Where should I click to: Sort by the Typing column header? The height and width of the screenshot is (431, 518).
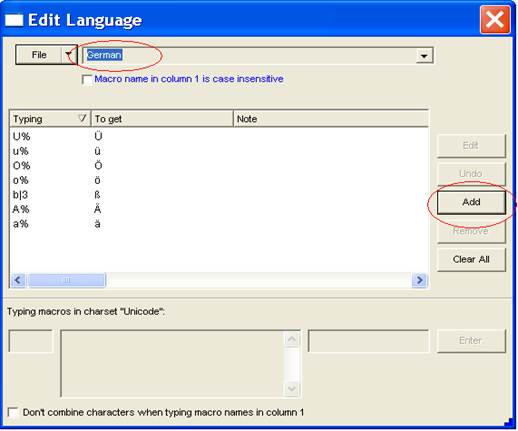tap(50, 119)
